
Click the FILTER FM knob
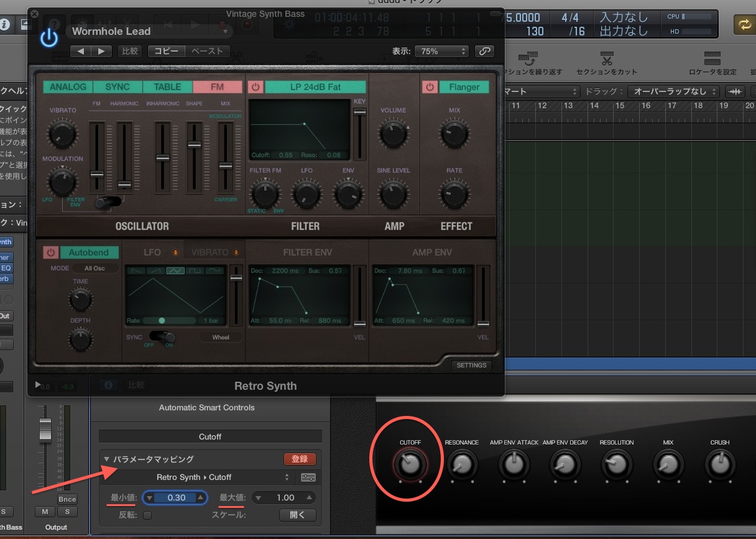tap(265, 195)
